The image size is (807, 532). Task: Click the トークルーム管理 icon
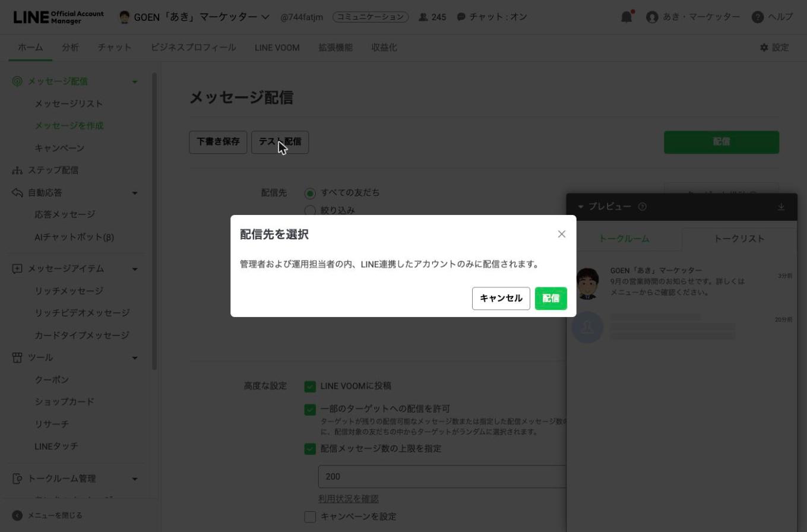pyautogui.click(x=17, y=479)
